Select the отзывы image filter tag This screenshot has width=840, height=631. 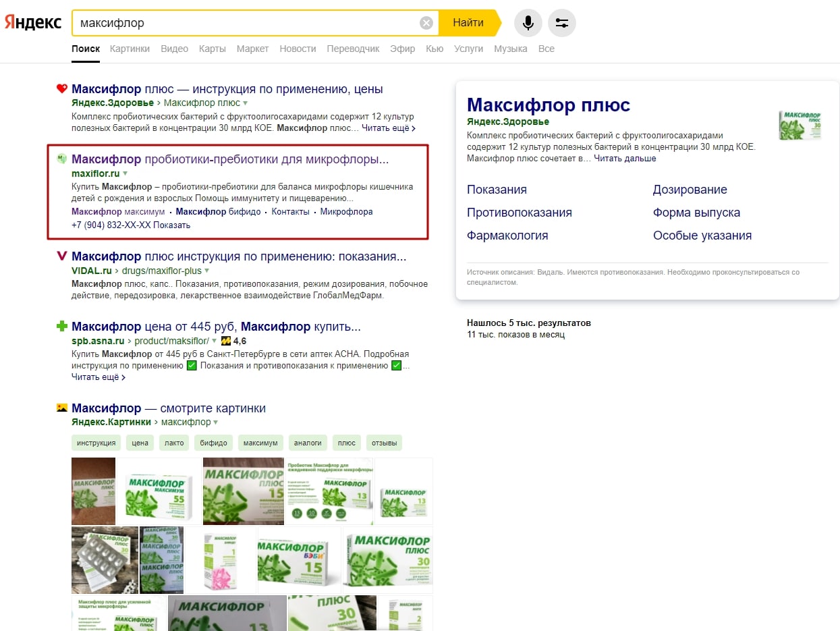point(384,443)
